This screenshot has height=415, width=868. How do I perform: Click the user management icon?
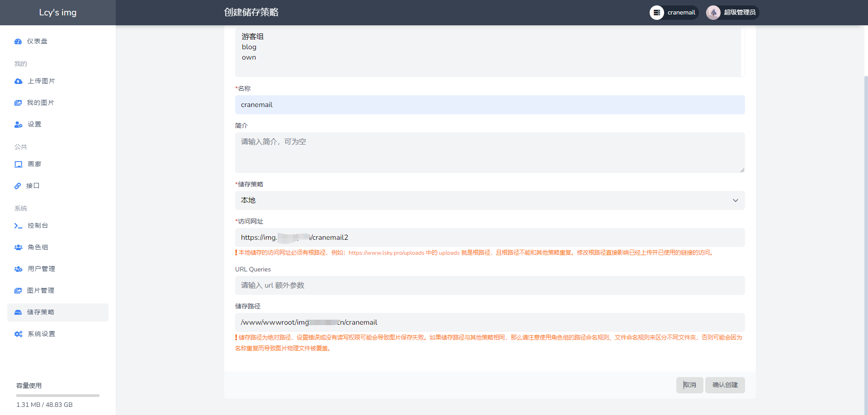click(x=18, y=269)
